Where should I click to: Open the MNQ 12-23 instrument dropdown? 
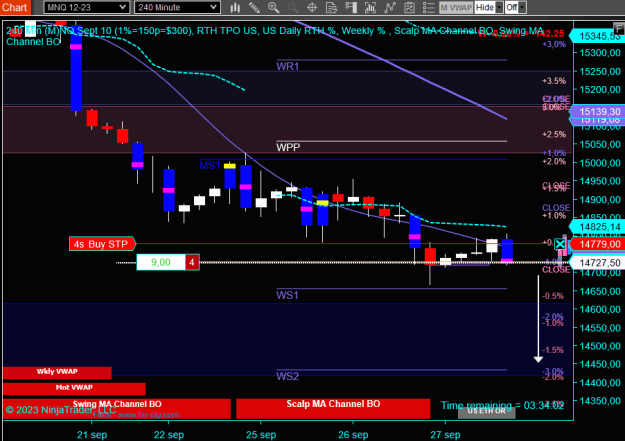coord(86,8)
